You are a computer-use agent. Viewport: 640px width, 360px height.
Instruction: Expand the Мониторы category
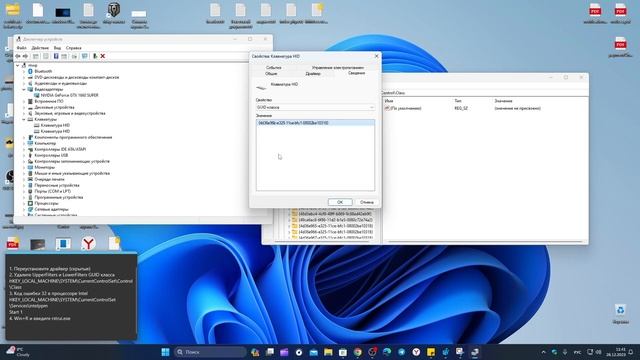[x=24, y=167]
